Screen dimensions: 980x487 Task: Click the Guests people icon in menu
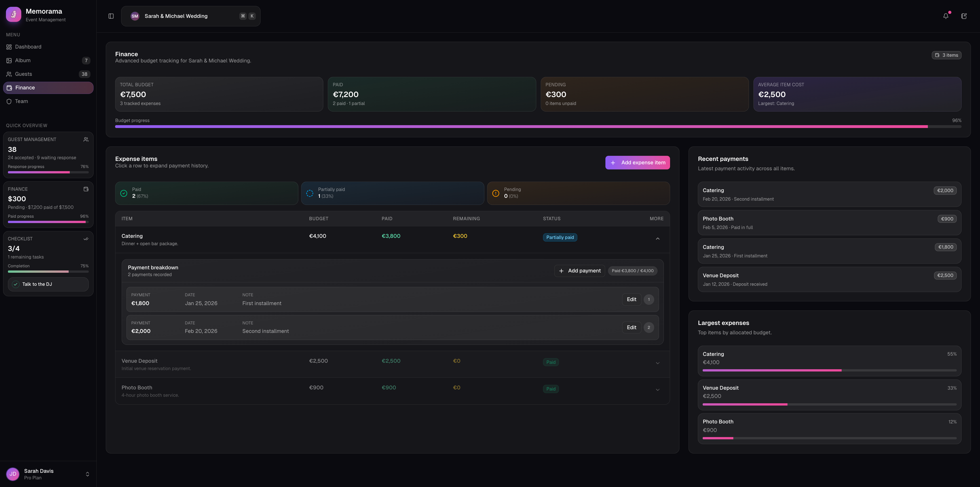point(9,74)
